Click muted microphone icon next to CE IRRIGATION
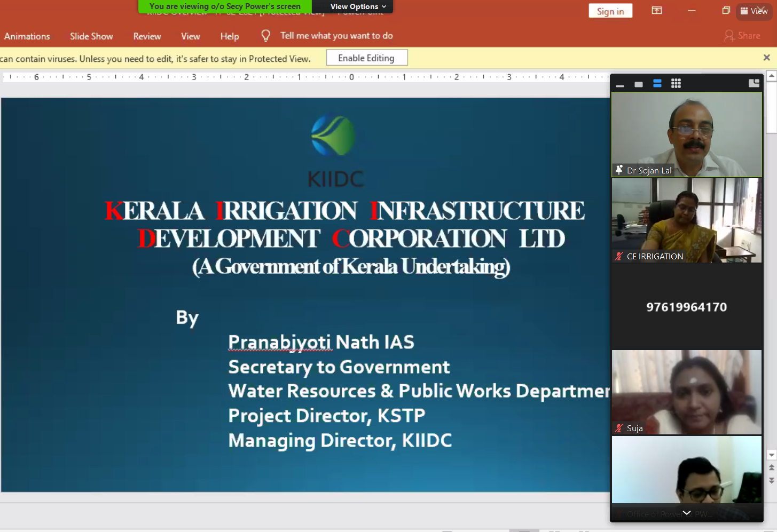This screenshot has height=532, width=777. [x=619, y=256]
